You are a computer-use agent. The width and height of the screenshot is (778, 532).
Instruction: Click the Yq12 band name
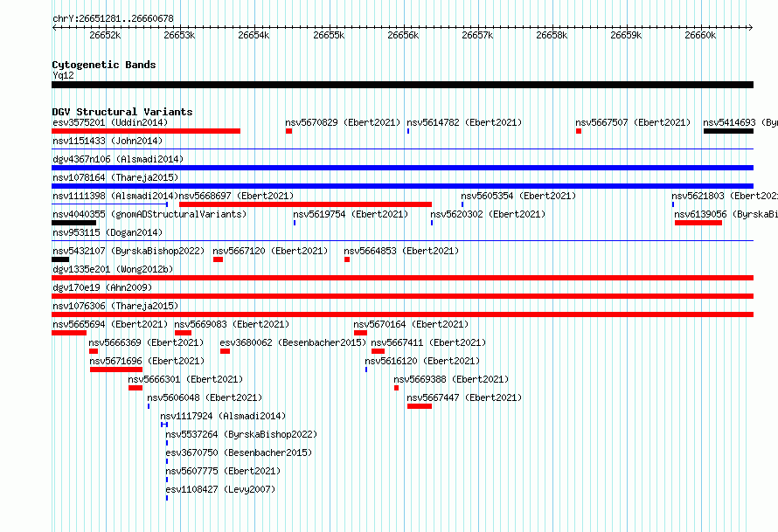click(63, 75)
